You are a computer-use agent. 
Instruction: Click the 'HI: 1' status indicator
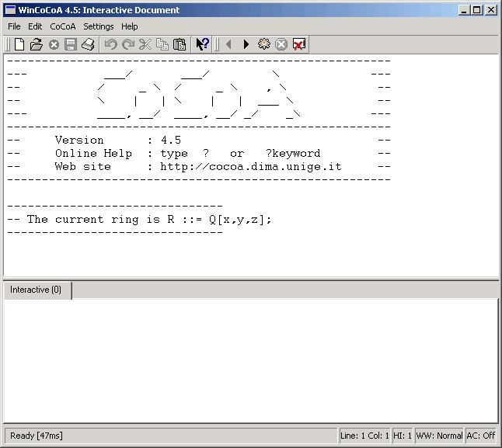coord(402,436)
